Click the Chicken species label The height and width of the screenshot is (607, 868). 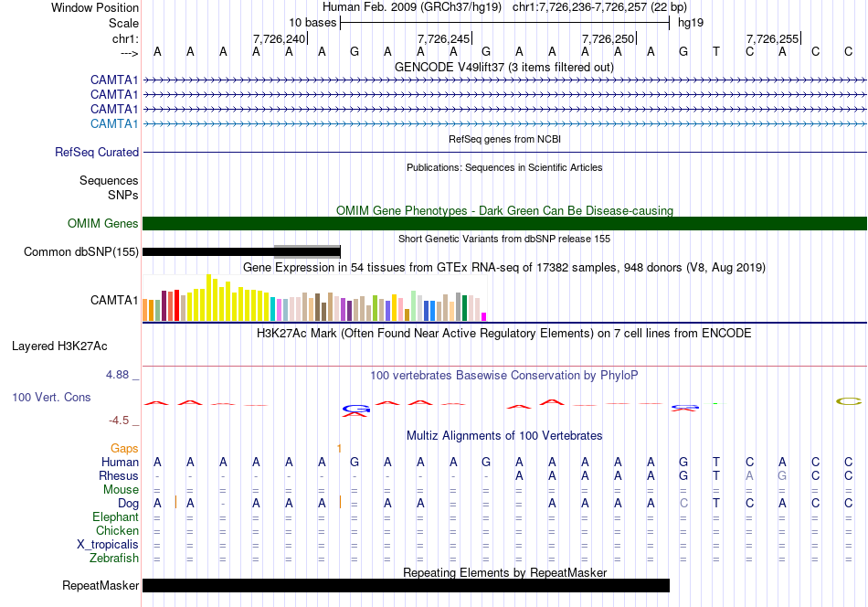pyautogui.click(x=117, y=530)
